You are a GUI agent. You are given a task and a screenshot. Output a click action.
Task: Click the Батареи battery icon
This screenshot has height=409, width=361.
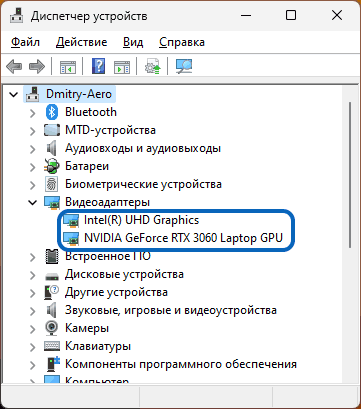click(x=52, y=166)
